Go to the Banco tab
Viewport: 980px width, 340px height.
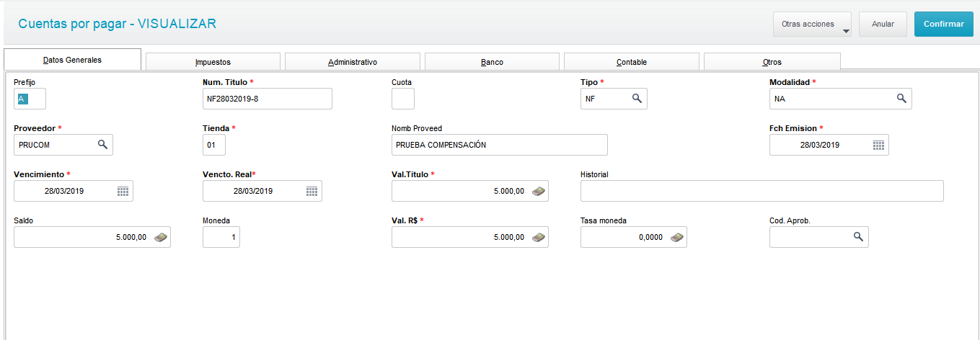pyautogui.click(x=492, y=62)
